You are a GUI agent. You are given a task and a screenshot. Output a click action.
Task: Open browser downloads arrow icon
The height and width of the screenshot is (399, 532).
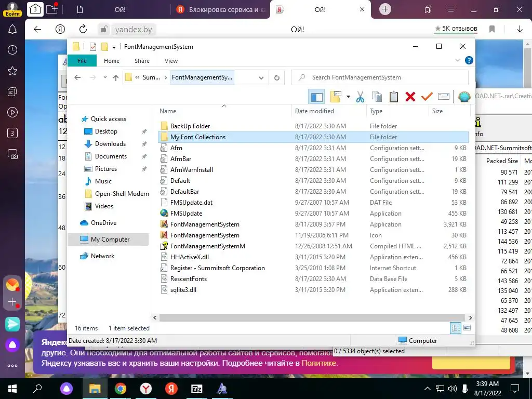click(x=520, y=30)
